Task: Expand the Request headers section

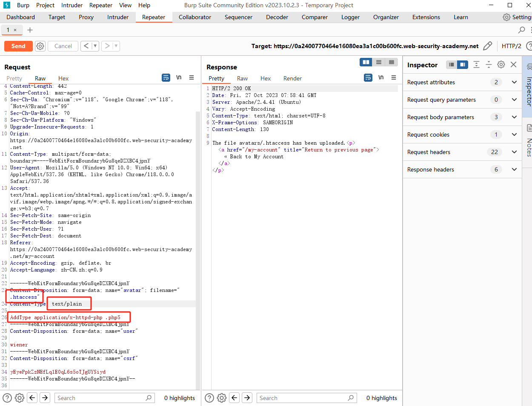Action: (514, 152)
